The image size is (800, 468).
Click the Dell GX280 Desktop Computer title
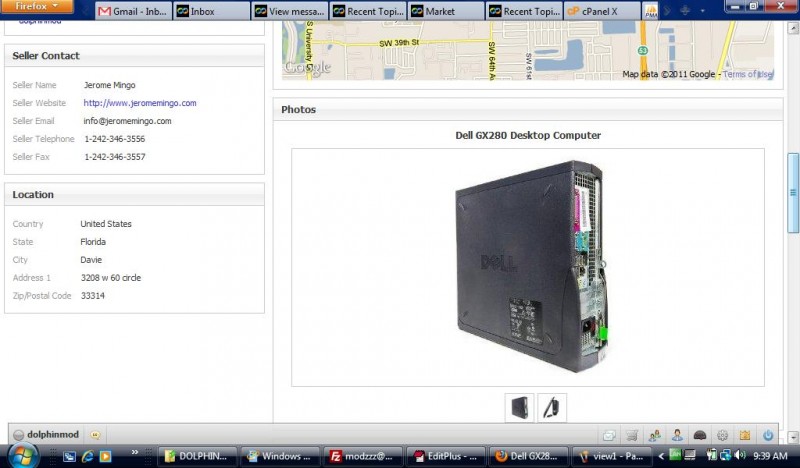528,135
